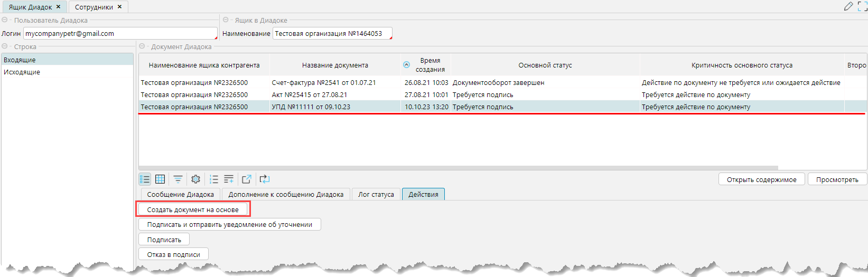Click 'Создать документ на основе' button

(193, 209)
